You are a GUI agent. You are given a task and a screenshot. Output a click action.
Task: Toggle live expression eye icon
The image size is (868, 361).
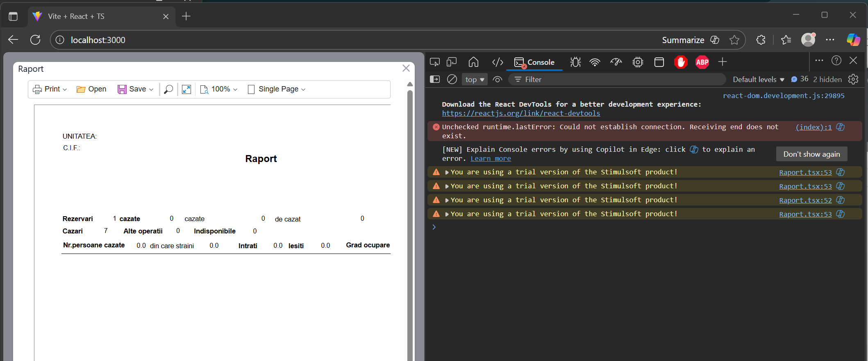coord(498,80)
